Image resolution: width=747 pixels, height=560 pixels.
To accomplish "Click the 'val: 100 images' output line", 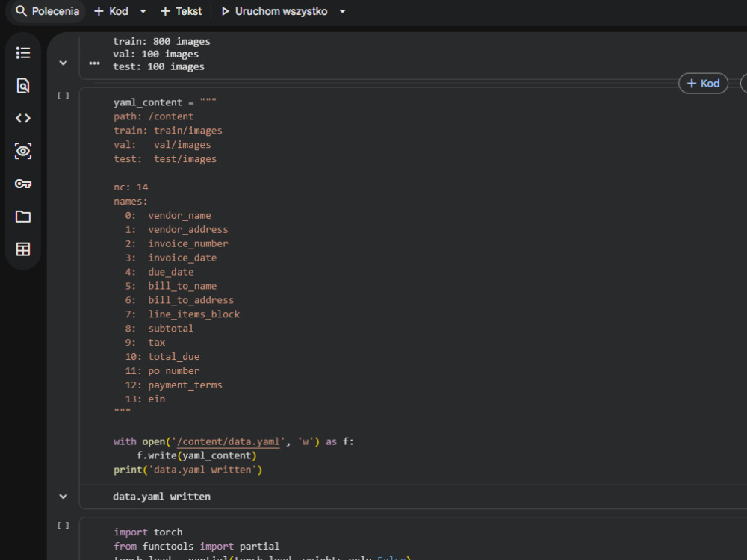I will 156,55.
